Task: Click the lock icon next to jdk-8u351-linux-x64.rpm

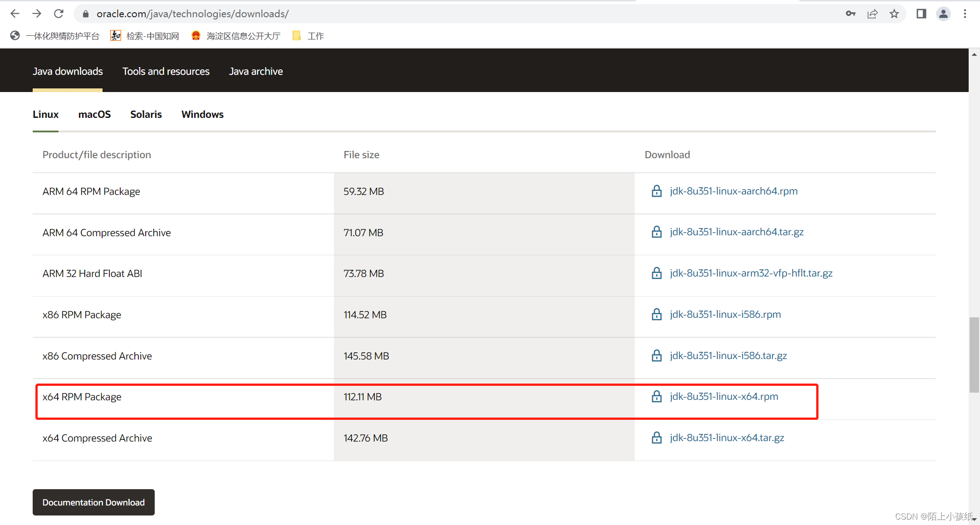Action: 657,396
